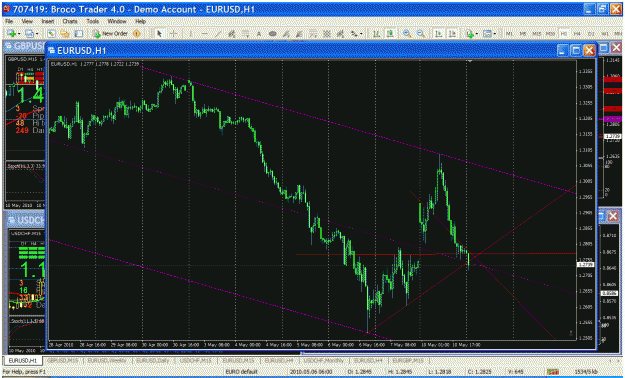The width and height of the screenshot is (625, 378).
Task: Open the Templates icon
Action: tap(487, 34)
